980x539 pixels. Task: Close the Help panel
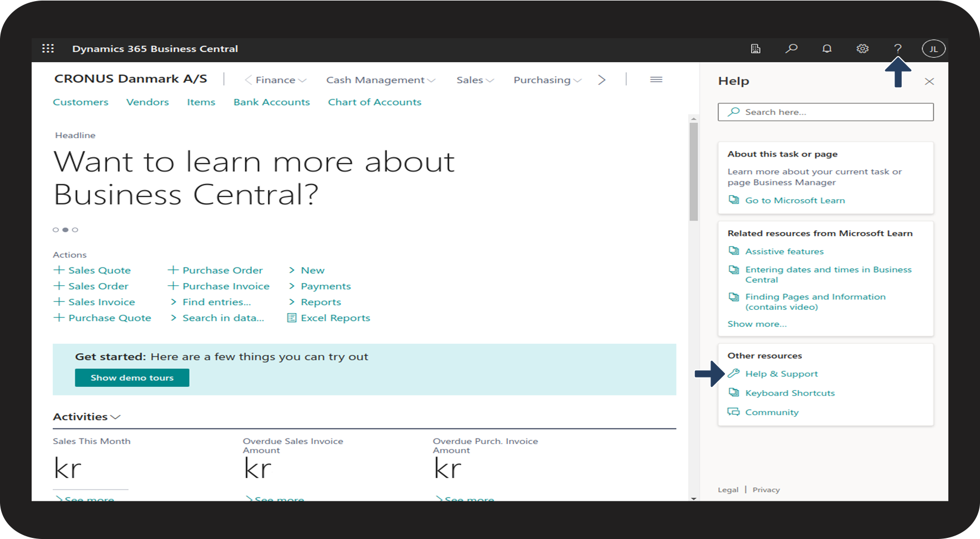click(x=930, y=82)
